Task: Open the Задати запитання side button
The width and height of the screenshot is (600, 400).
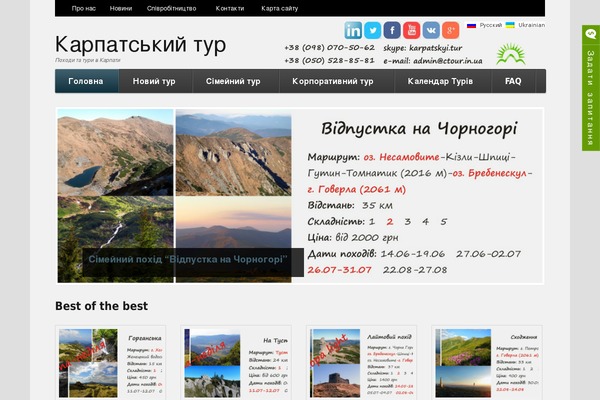Action: click(x=591, y=88)
